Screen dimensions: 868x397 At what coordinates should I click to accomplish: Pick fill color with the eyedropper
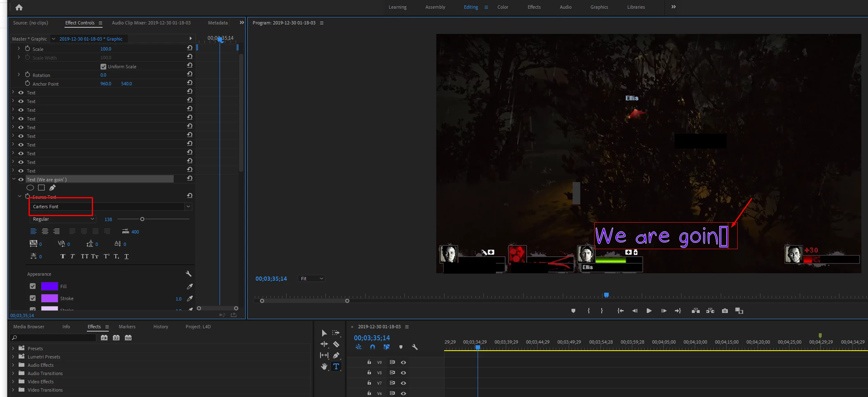190,286
